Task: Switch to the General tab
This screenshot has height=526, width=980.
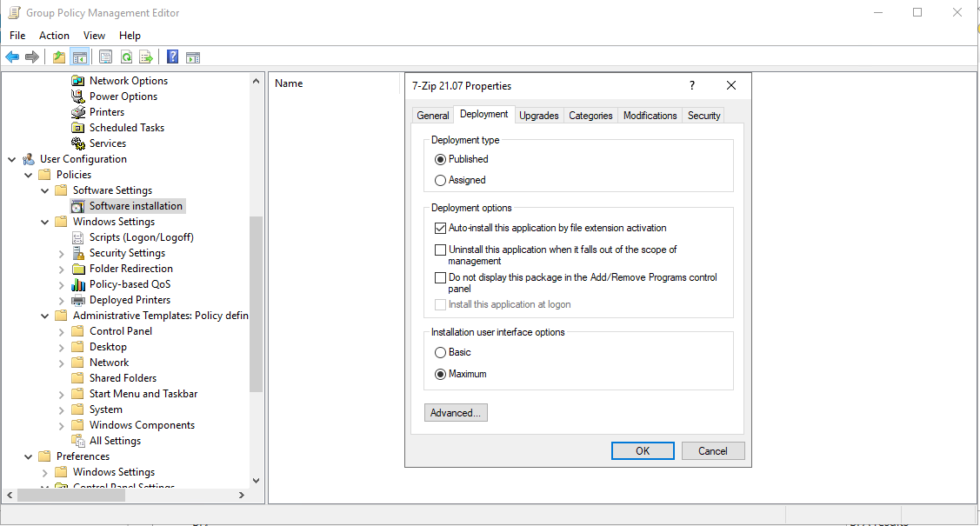Action: (x=432, y=116)
